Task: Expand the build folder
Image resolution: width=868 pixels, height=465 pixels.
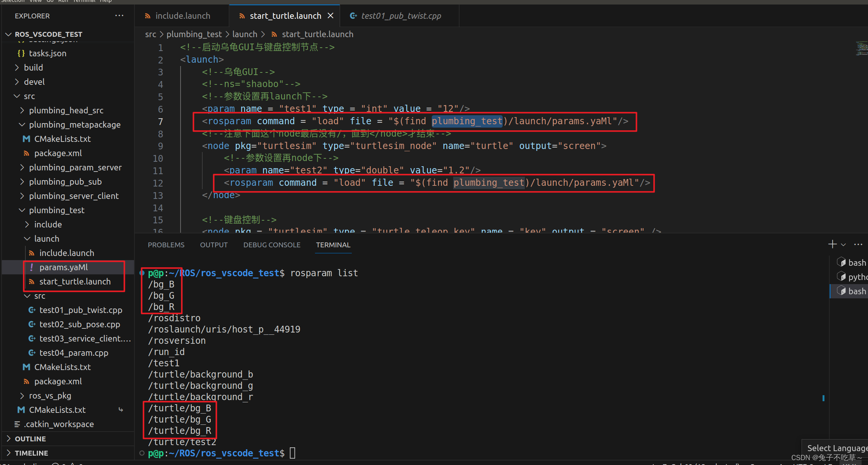Action: [33, 68]
